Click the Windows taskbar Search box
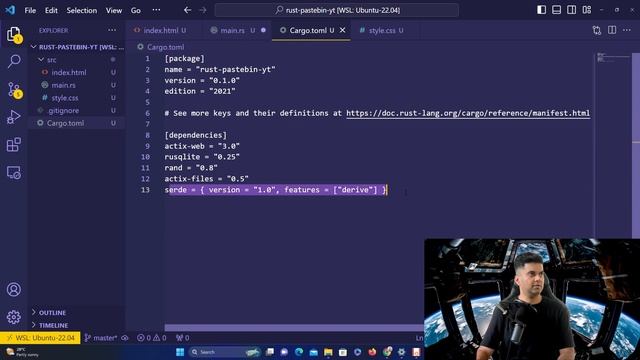Screen dimensions: 640x360 pyautogui.click(x=225, y=352)
